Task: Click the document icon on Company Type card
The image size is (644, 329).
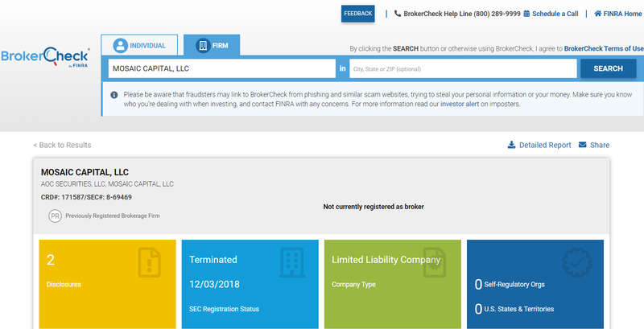Action: pos(435,262)
